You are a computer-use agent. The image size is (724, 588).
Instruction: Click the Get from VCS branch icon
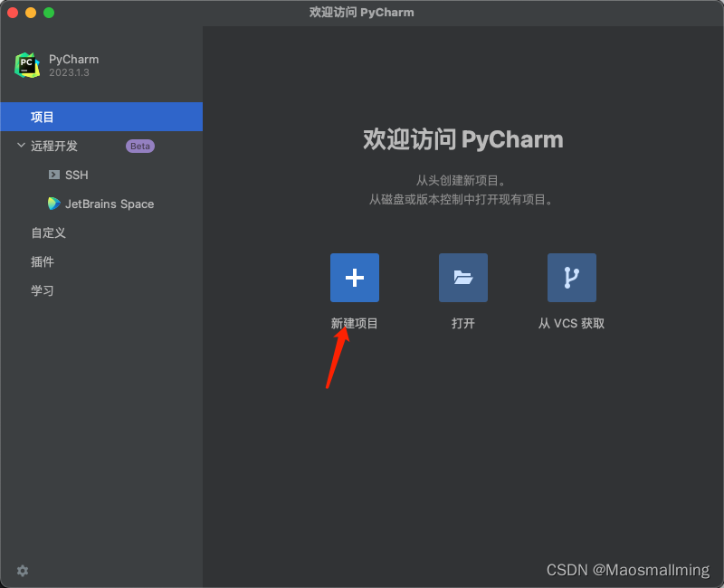(x=572, y=278)
